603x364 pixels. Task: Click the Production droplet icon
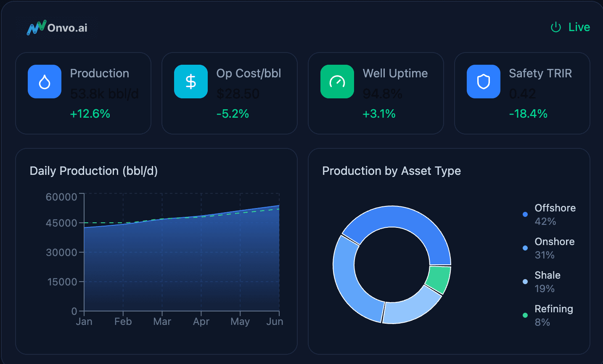(x=45, y=82)
